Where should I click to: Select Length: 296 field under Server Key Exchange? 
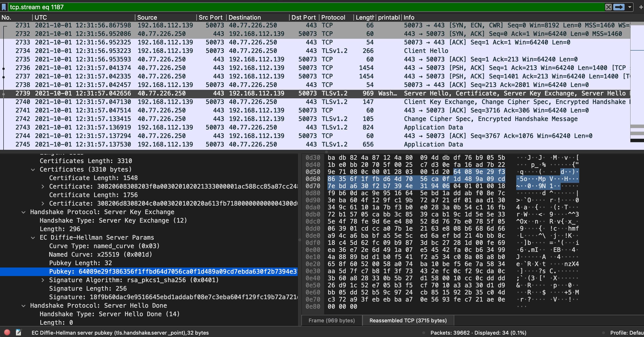(60, 229)
